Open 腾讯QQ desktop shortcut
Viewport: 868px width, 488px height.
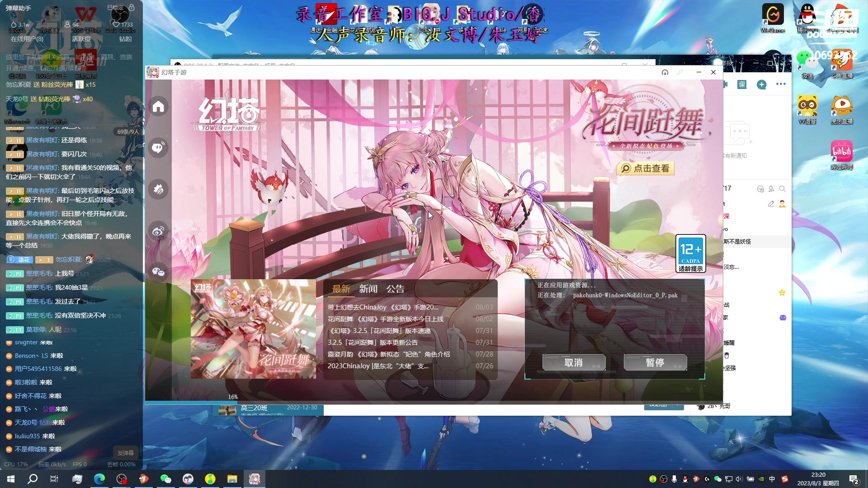point(807,18)
